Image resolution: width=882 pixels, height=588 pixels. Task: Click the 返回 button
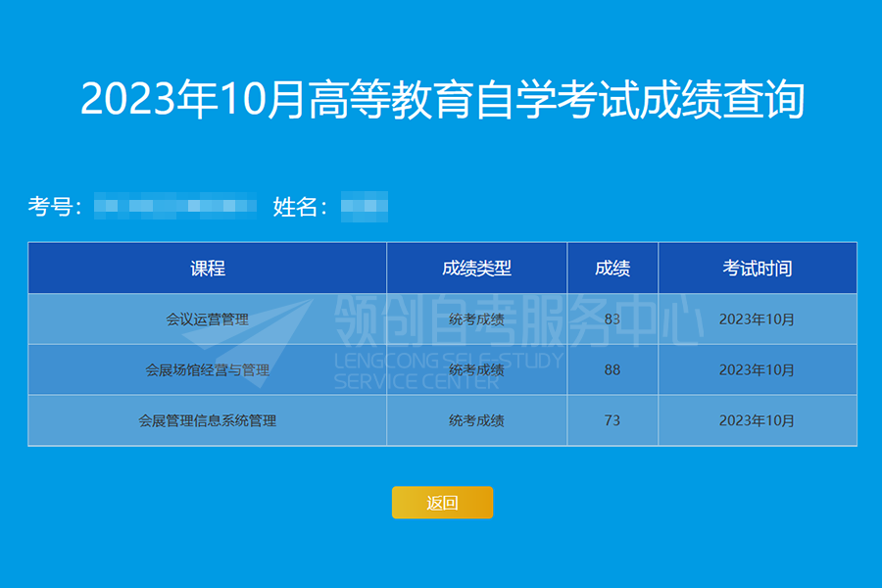coord(442,502)
